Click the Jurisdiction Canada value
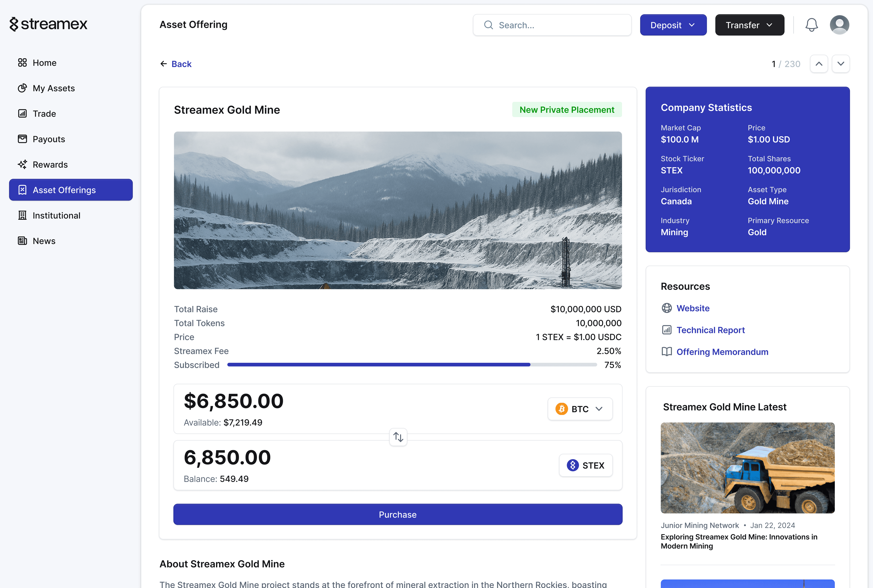 pos(676,201)
